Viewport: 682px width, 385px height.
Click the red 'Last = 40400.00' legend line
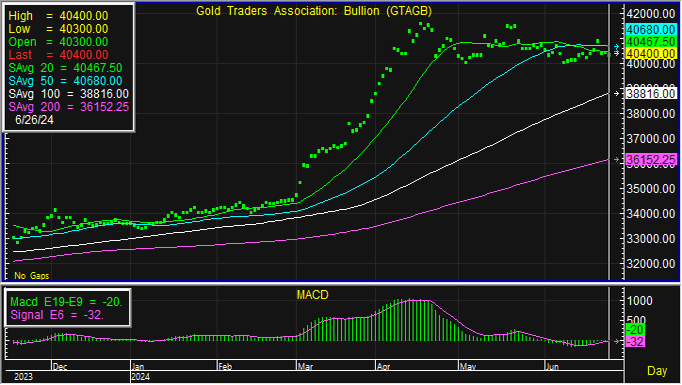pyautogui.click(x=58, y=55)
